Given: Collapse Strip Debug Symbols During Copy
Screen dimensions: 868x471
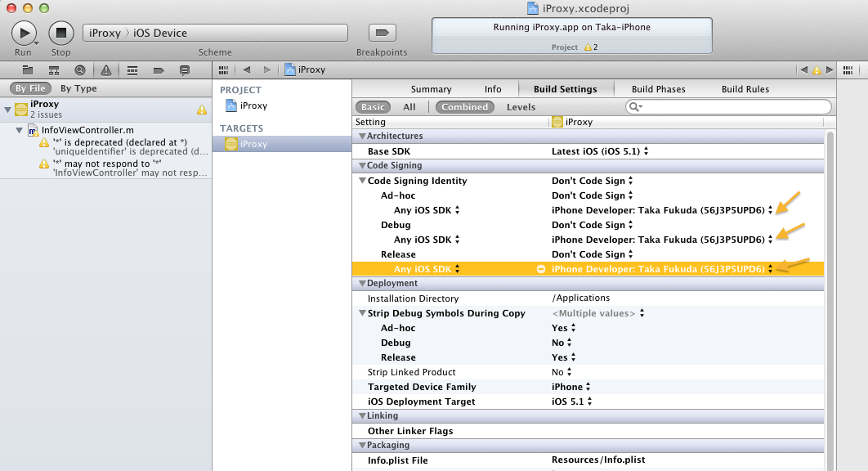Looking at the screenshot, I should click(363, 313).
